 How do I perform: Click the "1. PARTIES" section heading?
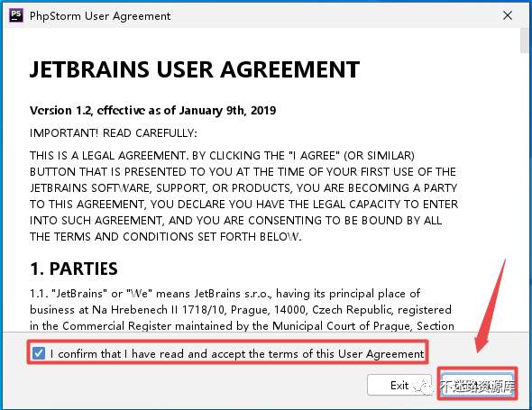[x=74, y=269]
